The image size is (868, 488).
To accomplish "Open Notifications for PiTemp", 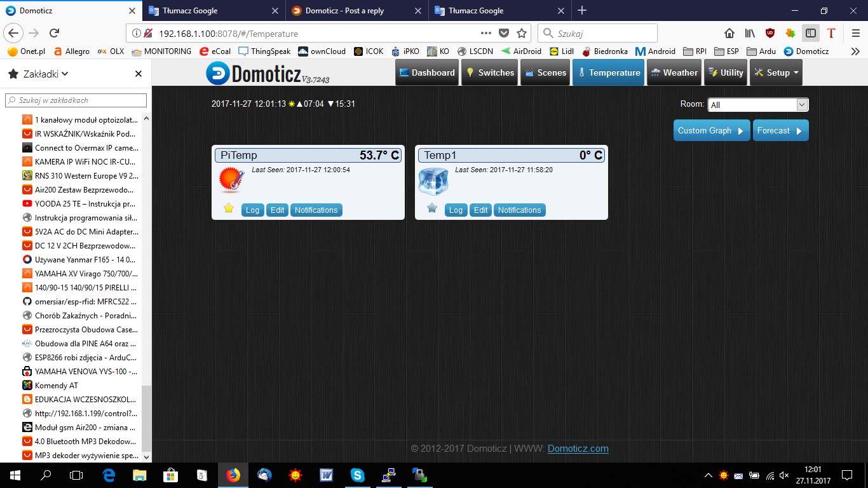I will click(x=316, y=210).
